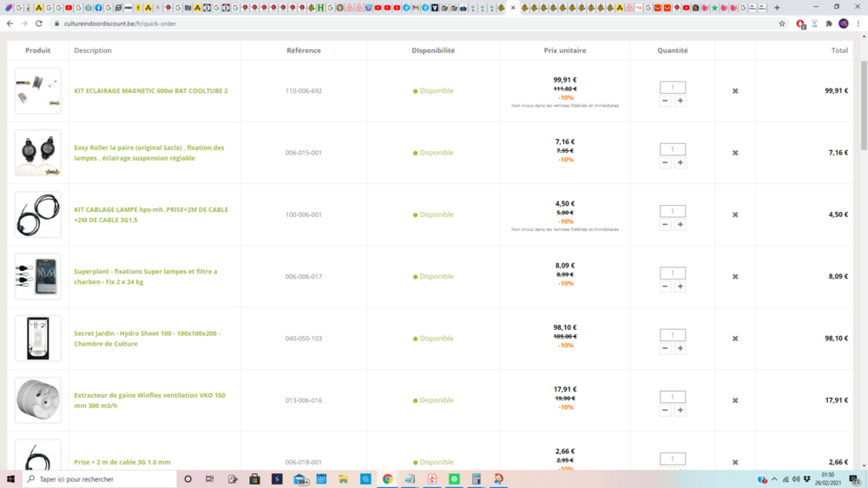The width and height of the screenshot is (868, 488).
Task: Decrease quantity of Easy Roller la paire
Action: pos(665,163)
